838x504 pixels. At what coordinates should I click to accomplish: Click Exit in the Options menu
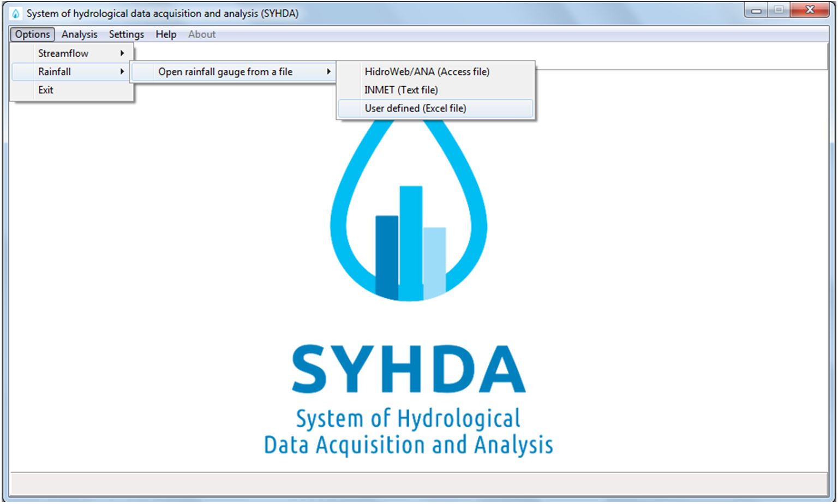click(x=45, y=90)
